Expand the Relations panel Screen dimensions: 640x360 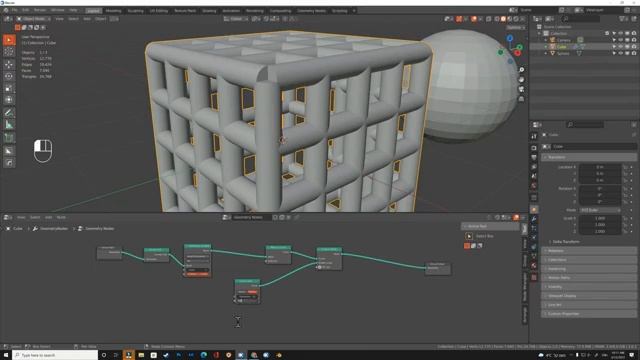[589, 251]
